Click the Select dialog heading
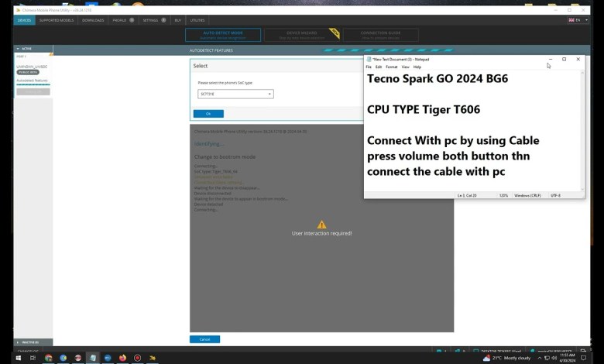The height and width of the screenshot is (364, 604). coord(201,66)
